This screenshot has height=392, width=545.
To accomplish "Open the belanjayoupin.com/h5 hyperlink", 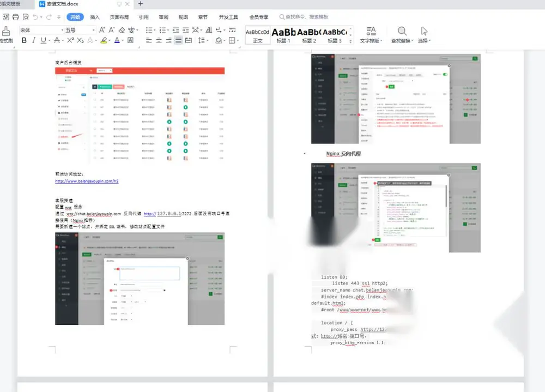I will pyautogui.click(x=87, y=181).
